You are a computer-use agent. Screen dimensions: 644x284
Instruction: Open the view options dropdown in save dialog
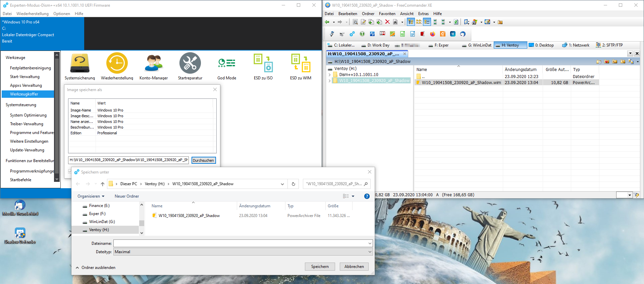click(x=353, y=196)
